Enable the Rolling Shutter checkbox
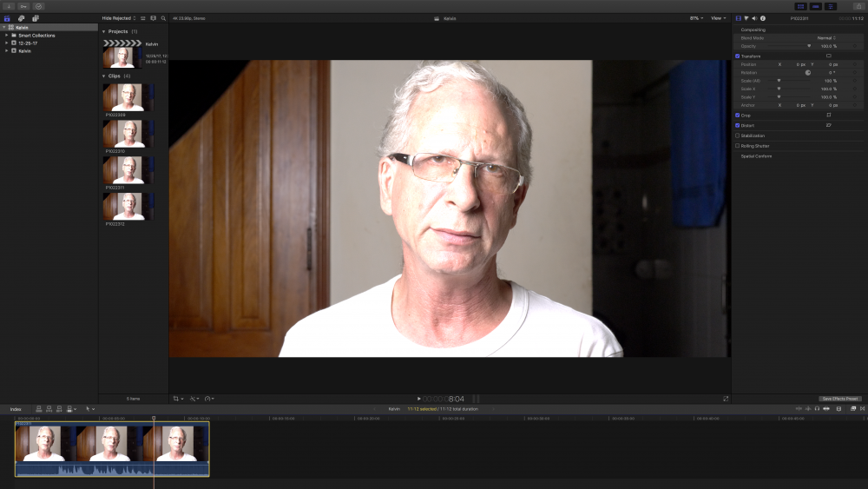Viewport: 868px width, 489px height. 738,146
